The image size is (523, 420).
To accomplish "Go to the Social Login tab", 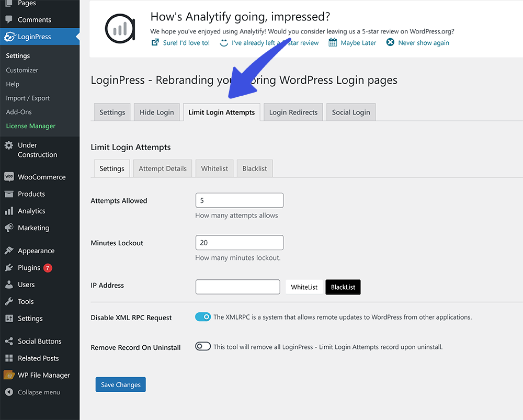I will point(351,112).
